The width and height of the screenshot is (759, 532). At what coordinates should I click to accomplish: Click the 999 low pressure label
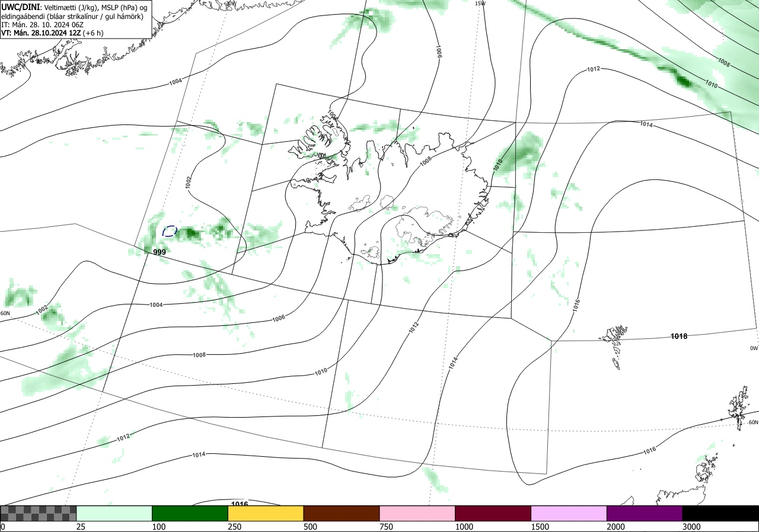click(160, 252)
